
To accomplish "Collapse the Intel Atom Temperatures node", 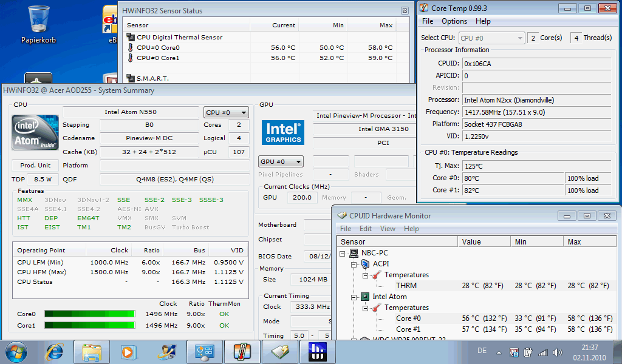I will tap(366, 308).
